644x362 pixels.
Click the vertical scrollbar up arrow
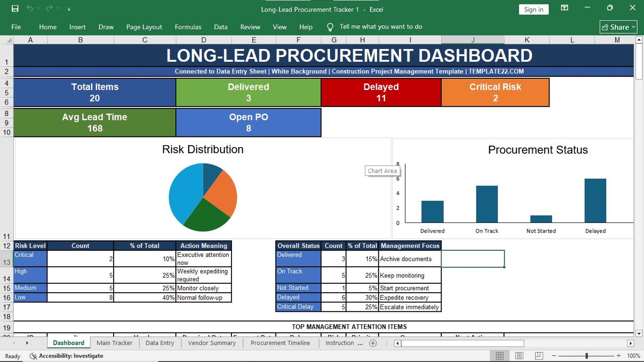pyautogui.click(x=639, y=40)
